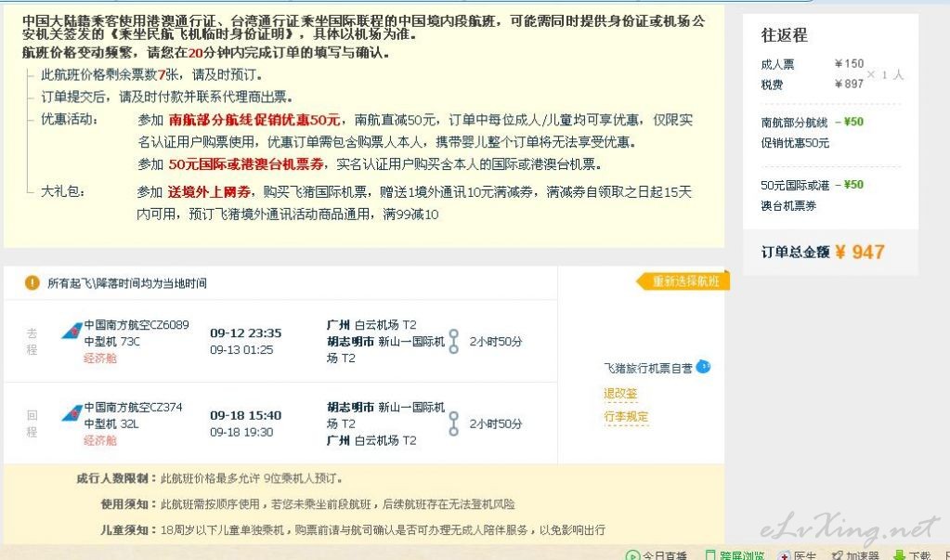Click aircraft type 中型机 32L

(111, 423)
